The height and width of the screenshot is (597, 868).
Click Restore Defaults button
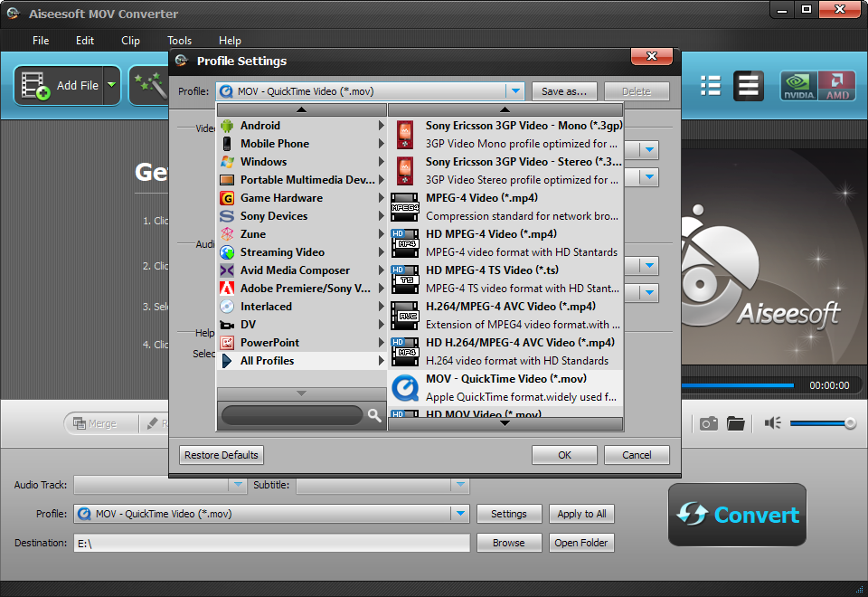pos(222,455)
